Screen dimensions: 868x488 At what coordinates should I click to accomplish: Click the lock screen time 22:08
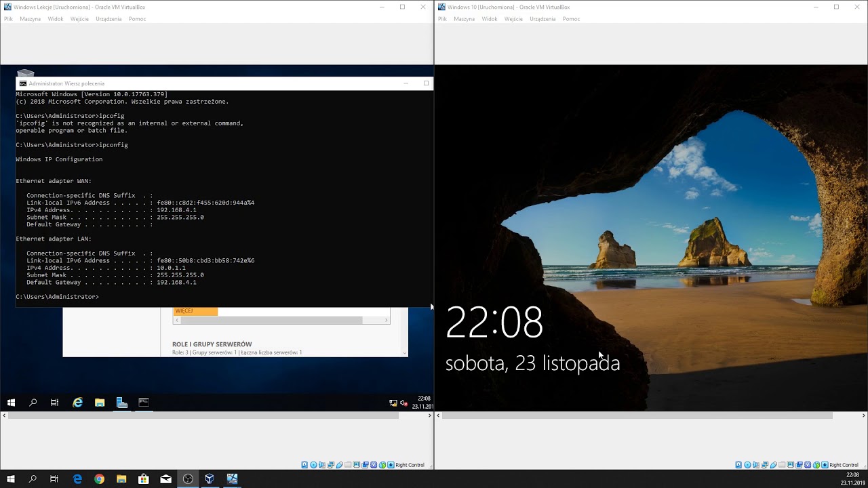pyautogui.click(x=494, y=323)
